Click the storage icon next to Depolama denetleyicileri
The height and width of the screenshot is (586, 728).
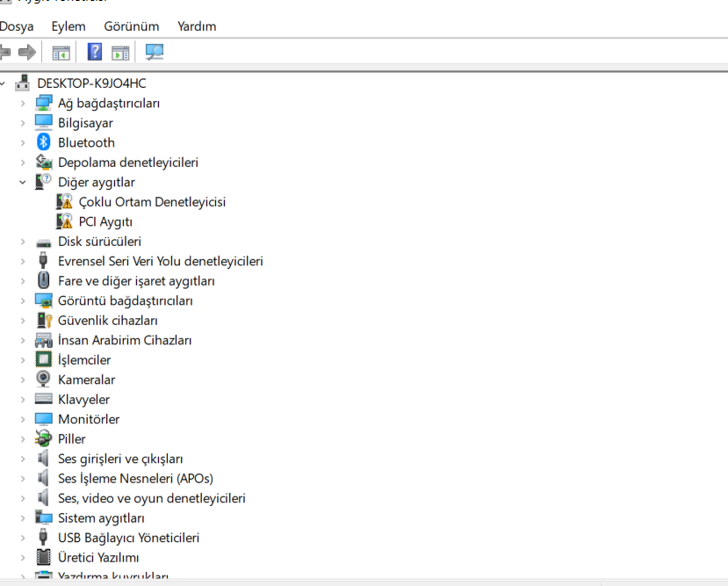pyautogui.click(x=44, y=162)
